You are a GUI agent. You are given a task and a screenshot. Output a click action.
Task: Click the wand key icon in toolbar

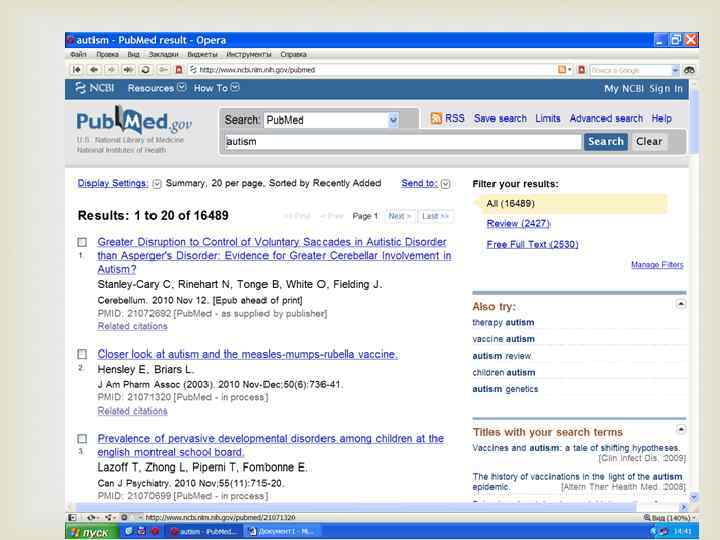(x=163, y=69)
